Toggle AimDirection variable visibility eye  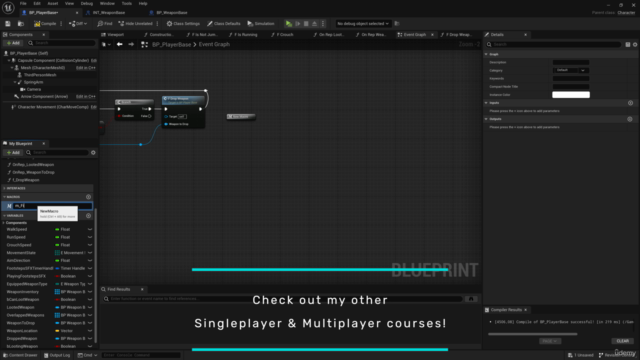click(x=90, y=260)
